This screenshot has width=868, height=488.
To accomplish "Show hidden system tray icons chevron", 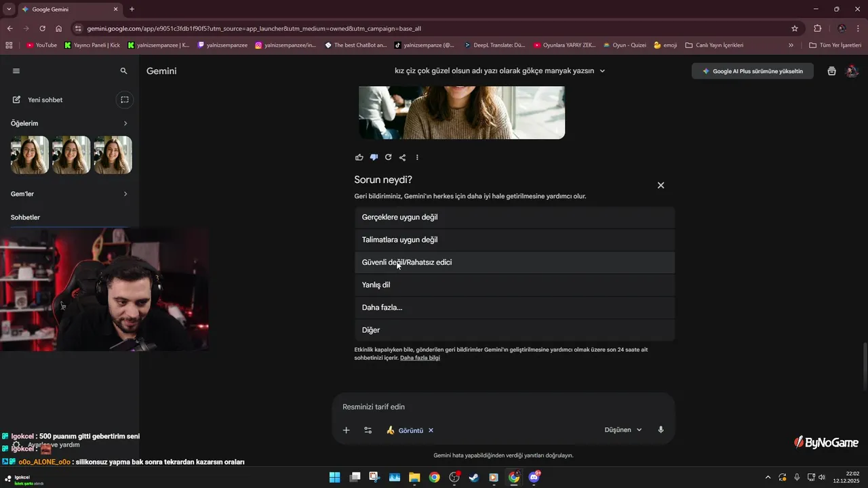I will point(768,477).
